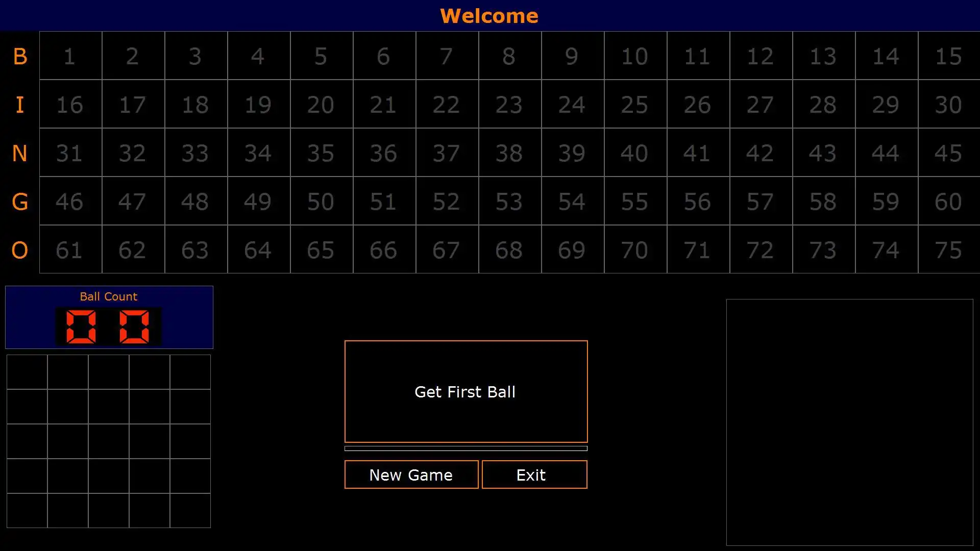Screen dimensions: 980x551
Task: Click the N column header icon
Action: (19, 153)
